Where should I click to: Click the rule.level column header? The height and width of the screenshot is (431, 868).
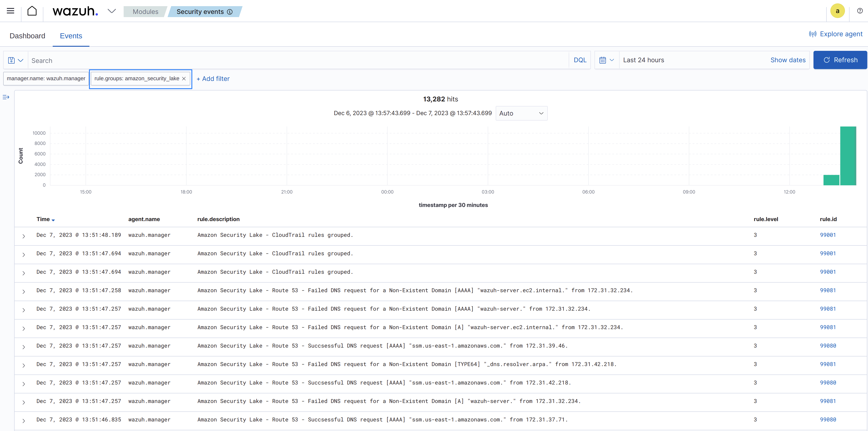(x=766, y=219)
